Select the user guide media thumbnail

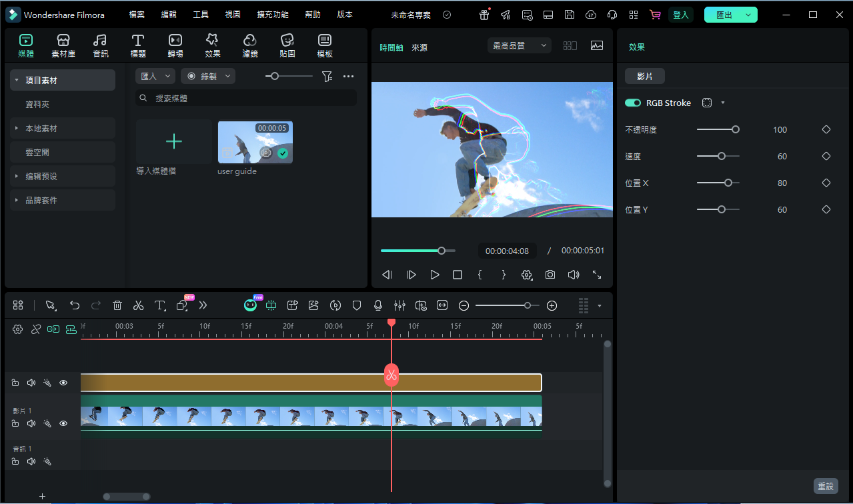pyautogui.click(x=255, y=142)
